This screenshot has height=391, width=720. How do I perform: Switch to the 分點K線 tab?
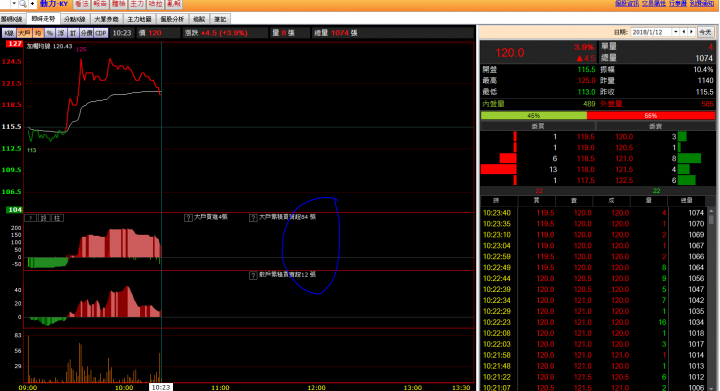pyautogui.click(x=75, y=19)
